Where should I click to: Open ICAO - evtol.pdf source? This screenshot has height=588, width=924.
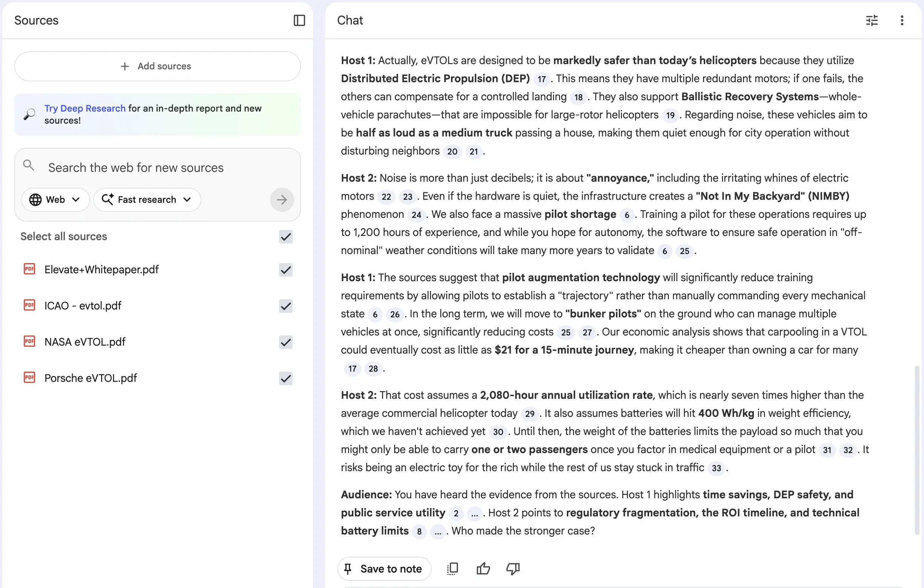click(x=83, y=306)
